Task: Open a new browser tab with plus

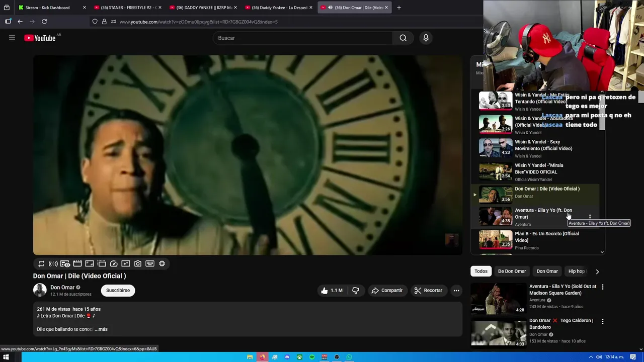Action: coord(399,8)
